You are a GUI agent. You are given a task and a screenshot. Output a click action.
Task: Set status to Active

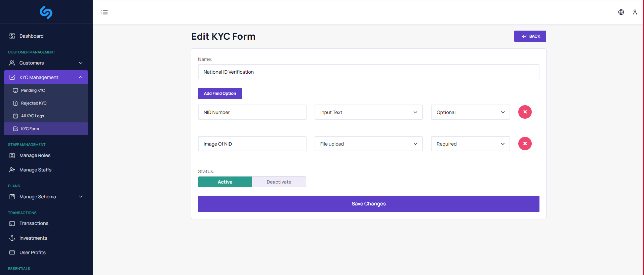click(225, 182)
